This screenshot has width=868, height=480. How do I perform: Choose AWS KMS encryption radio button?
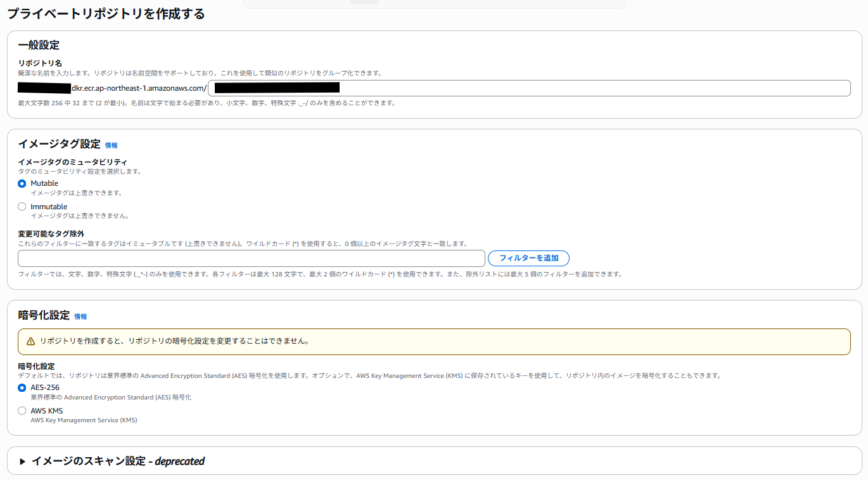[22, 411]
